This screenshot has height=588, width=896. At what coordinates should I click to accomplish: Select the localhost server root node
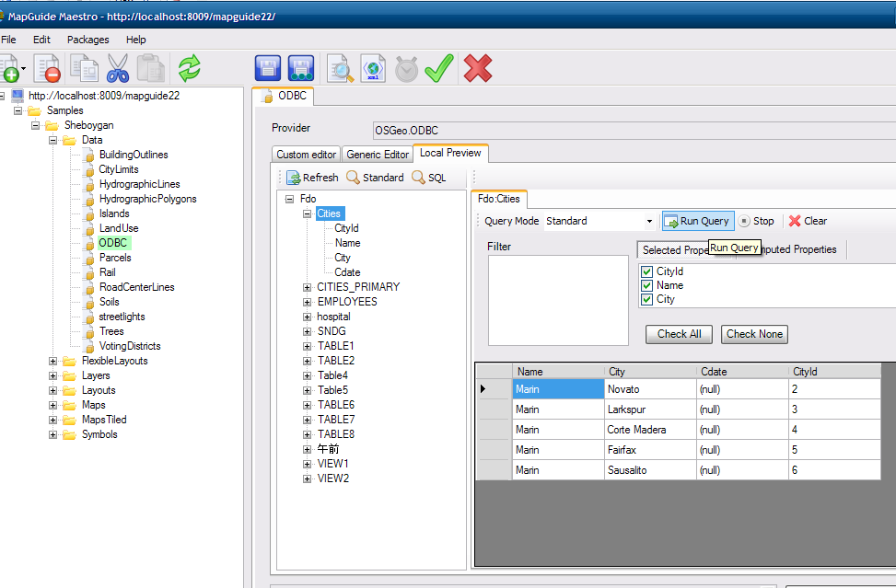click(103, 96)
